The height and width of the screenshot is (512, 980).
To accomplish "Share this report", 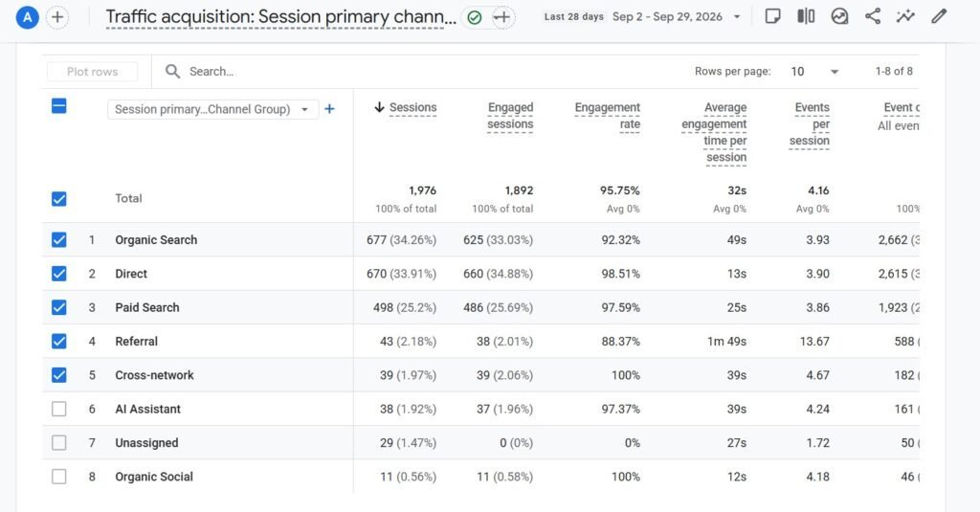I will point(873,16).
